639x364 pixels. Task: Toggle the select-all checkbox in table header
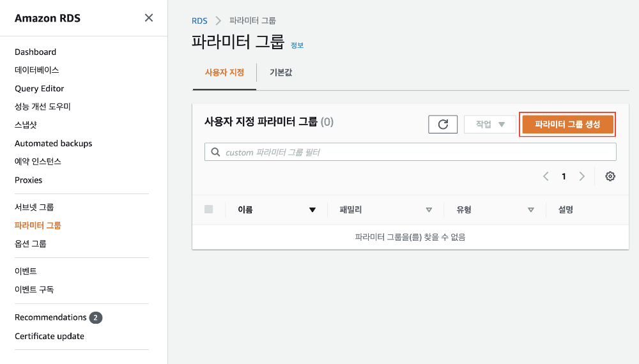209,209
